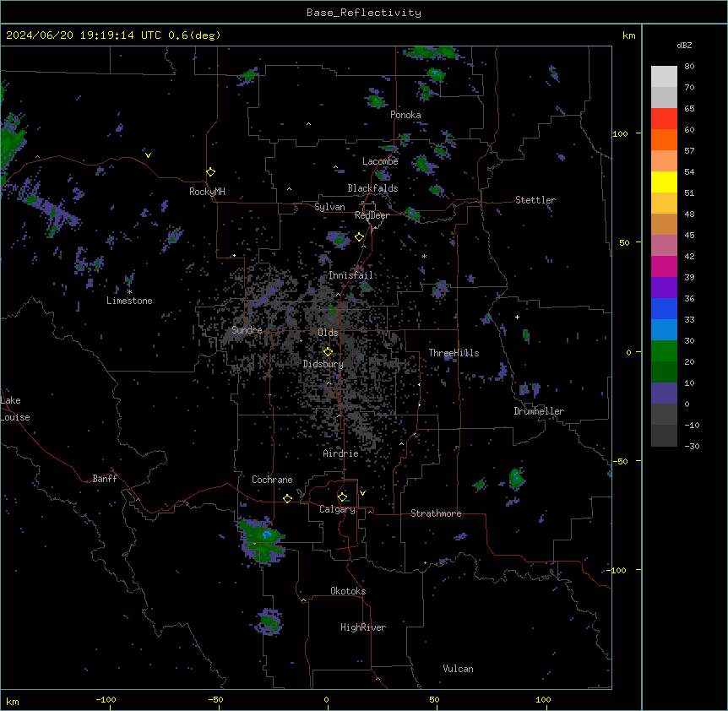Select the Cochrane label
Image resolution: width=728 pixels, height=711 pixels.
272,480
